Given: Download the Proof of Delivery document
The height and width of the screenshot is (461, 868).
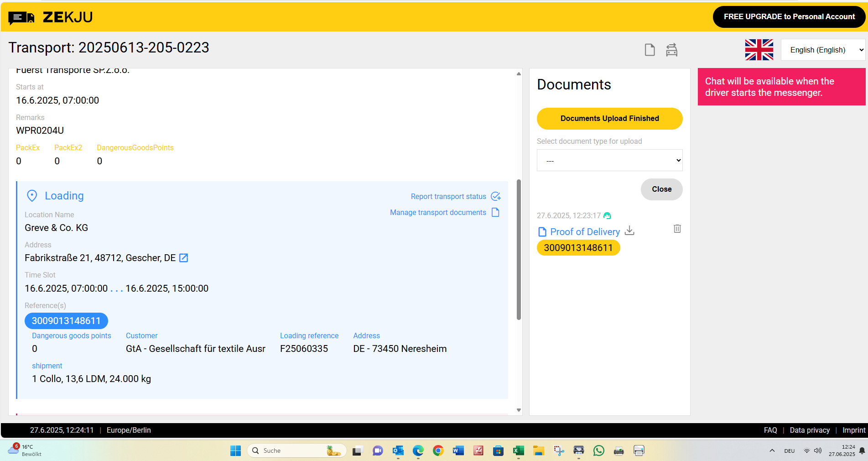Looking at the screenshot, I should tap(629, 230).
